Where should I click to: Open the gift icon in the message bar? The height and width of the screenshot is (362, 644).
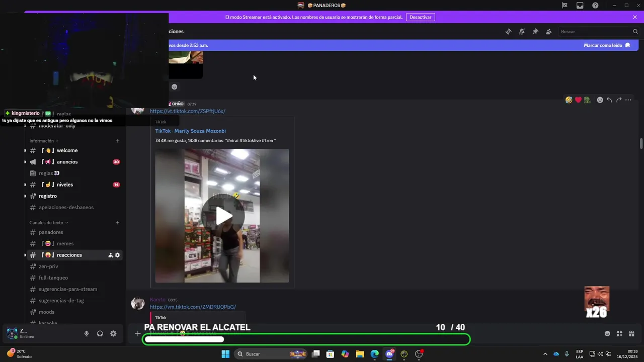631,333
